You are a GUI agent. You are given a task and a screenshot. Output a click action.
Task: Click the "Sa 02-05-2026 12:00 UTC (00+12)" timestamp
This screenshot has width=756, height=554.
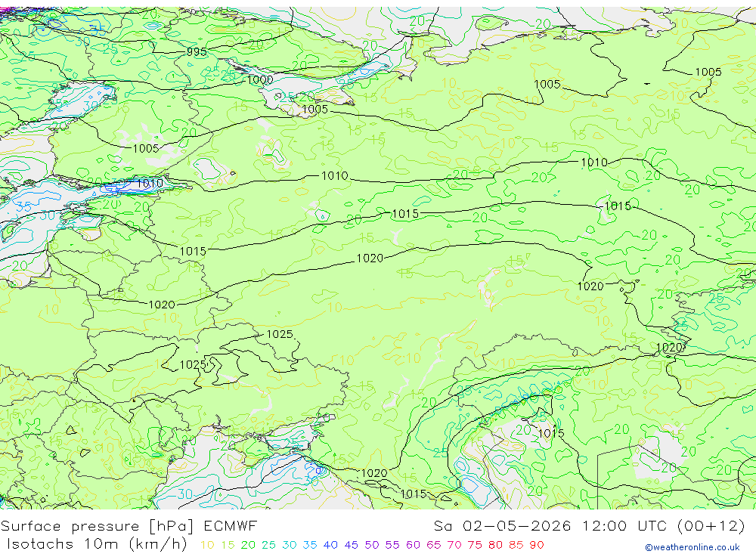click(589, 526)
